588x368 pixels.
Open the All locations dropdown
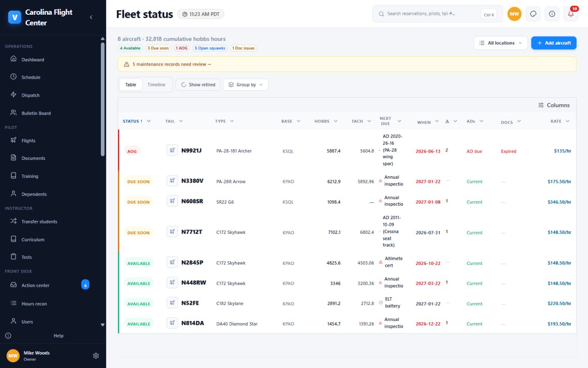pyautogui.click(x=501, y=43)
